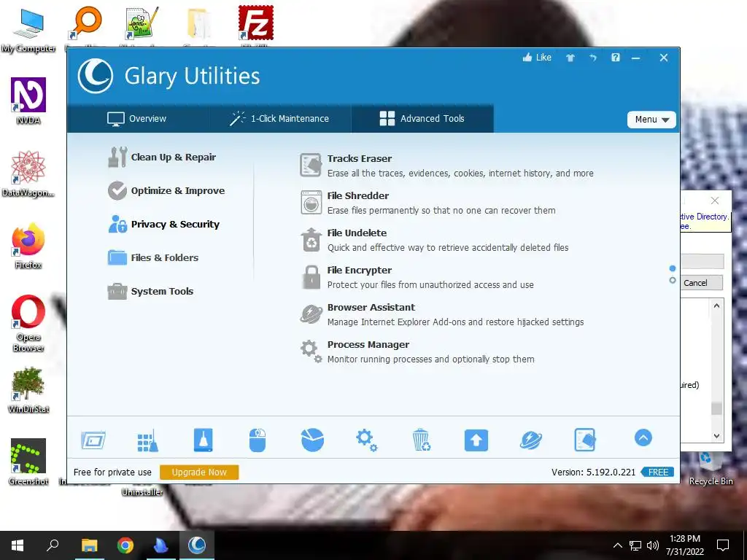Screen dimensions: 747x560
Task: Select FileZilla desktop shortcut
Action: coord(256,23)
